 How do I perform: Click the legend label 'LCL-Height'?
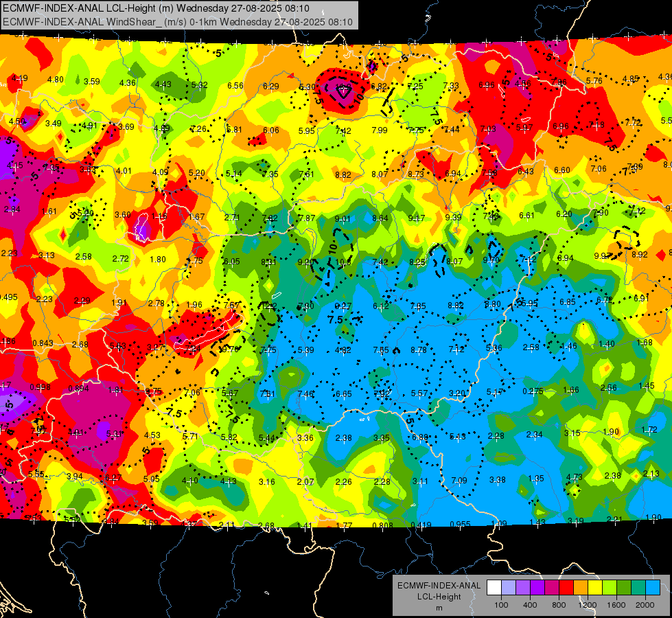[439, 597]
